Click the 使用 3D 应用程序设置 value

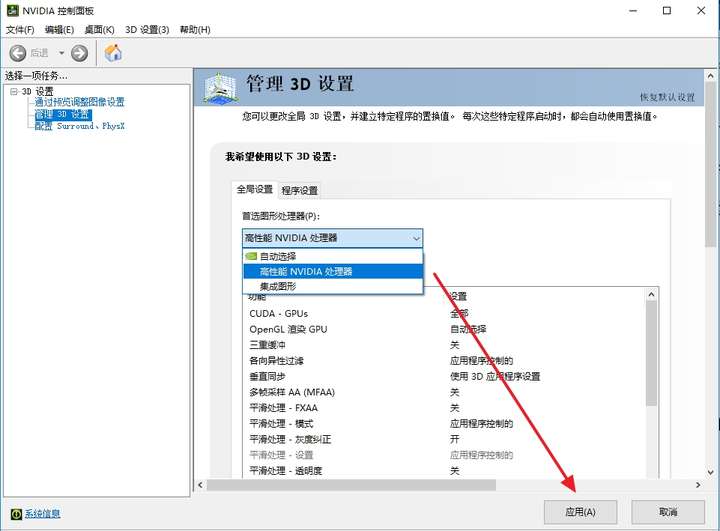click(495, 377)
